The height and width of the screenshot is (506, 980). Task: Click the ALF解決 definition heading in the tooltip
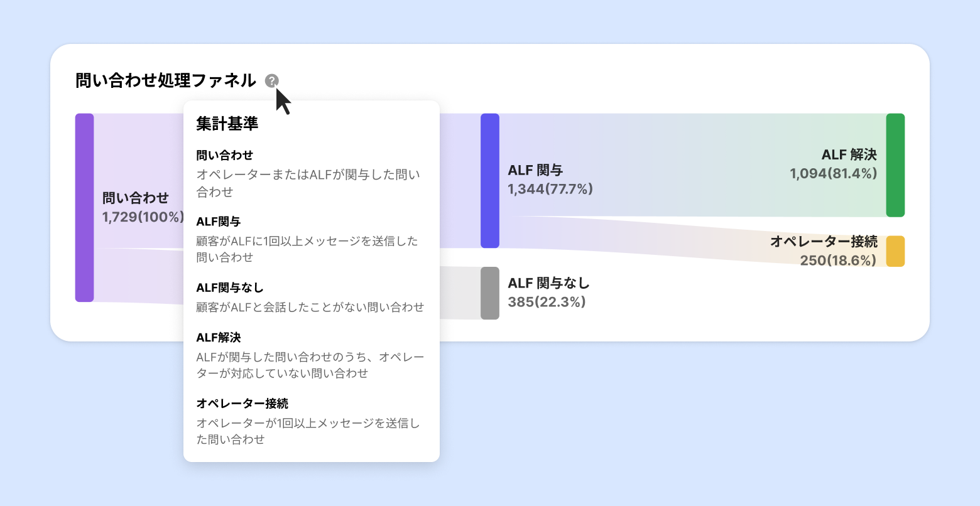tap(219, 338)
